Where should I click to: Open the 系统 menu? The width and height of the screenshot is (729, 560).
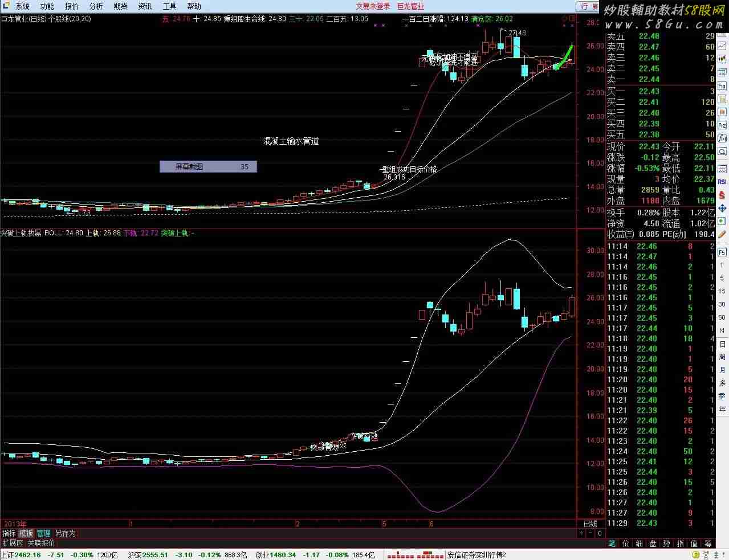22,6
